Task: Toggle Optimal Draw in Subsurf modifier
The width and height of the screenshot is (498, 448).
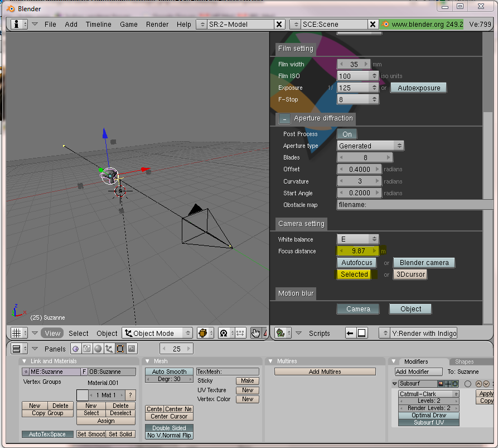Action: (429, 415)
